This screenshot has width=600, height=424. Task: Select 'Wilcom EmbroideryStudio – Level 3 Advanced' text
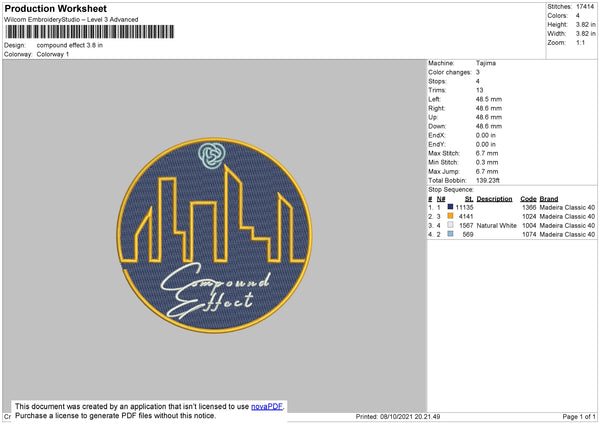(x=71, y=20)
